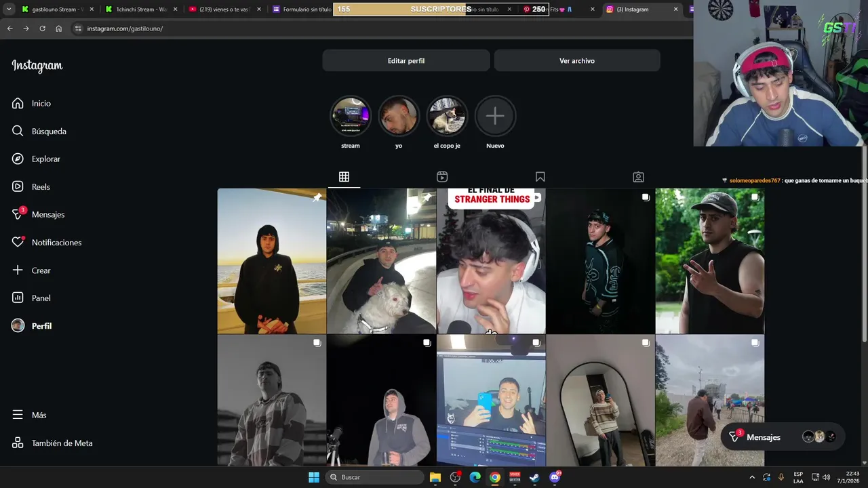The image size is (868, 488).
Task: Click the address bar instagram.com/gastilouno/
Action: coord(125,28)
